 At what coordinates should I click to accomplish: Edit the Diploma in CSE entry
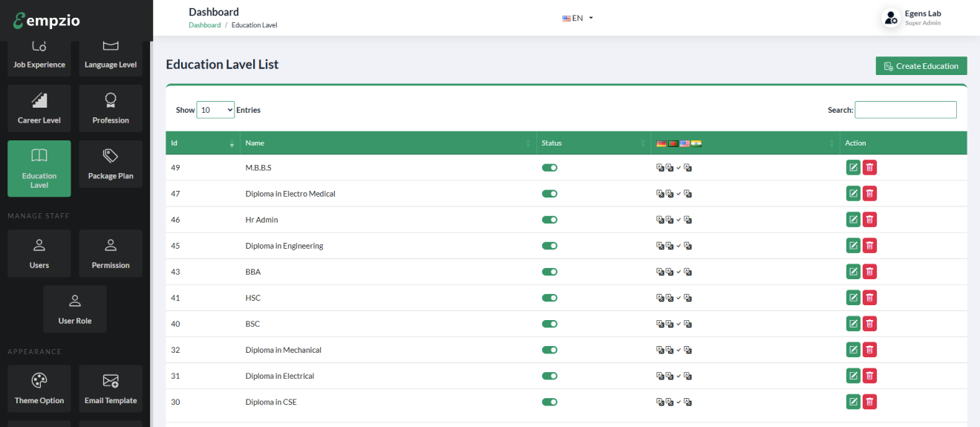pos(853,402)
